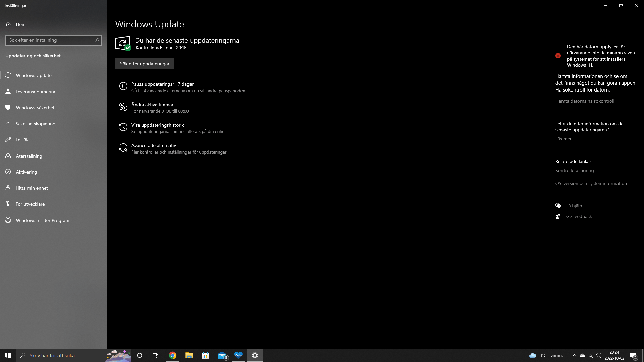The image size is (644, 362).
Task: Open Microsoft Store from taskbar
Action: 205,355
